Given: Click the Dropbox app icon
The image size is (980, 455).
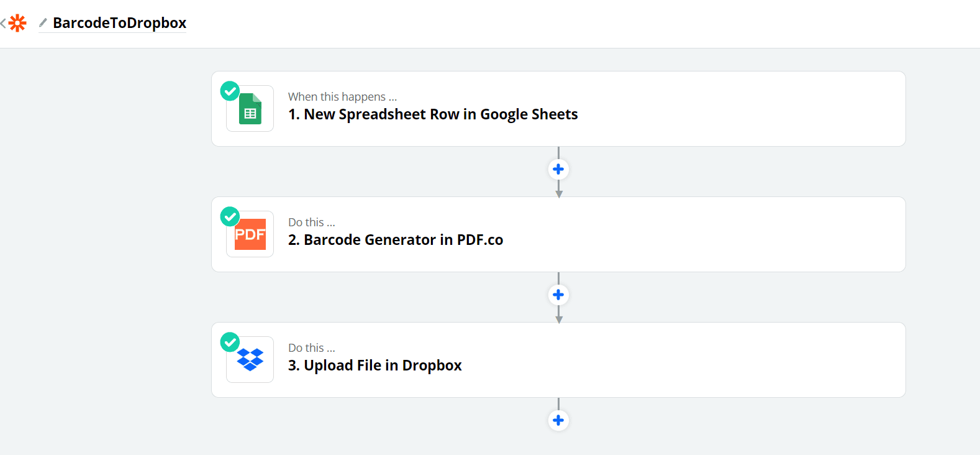Looking at the screenshot, I should pos(250,359).
